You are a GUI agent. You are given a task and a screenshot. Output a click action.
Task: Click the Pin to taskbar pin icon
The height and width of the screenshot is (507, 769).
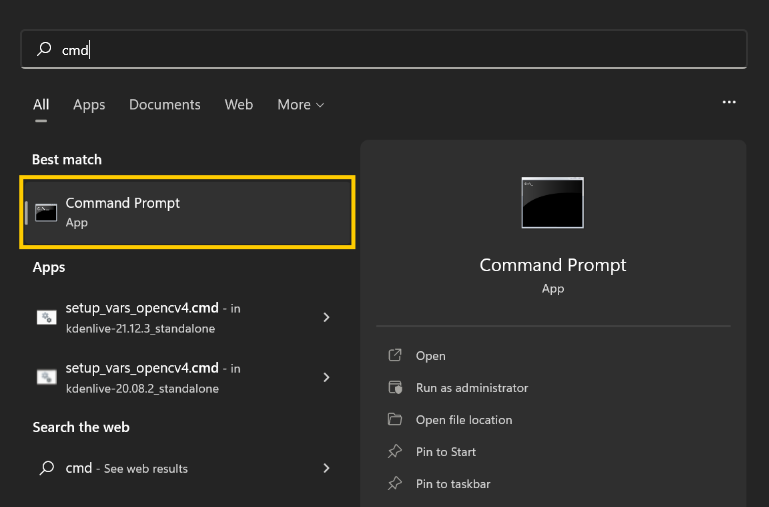click(x=395, y=483)
